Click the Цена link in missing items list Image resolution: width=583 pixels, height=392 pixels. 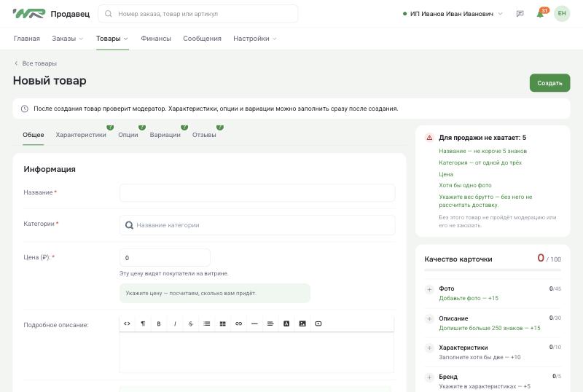tap(446, 174)
